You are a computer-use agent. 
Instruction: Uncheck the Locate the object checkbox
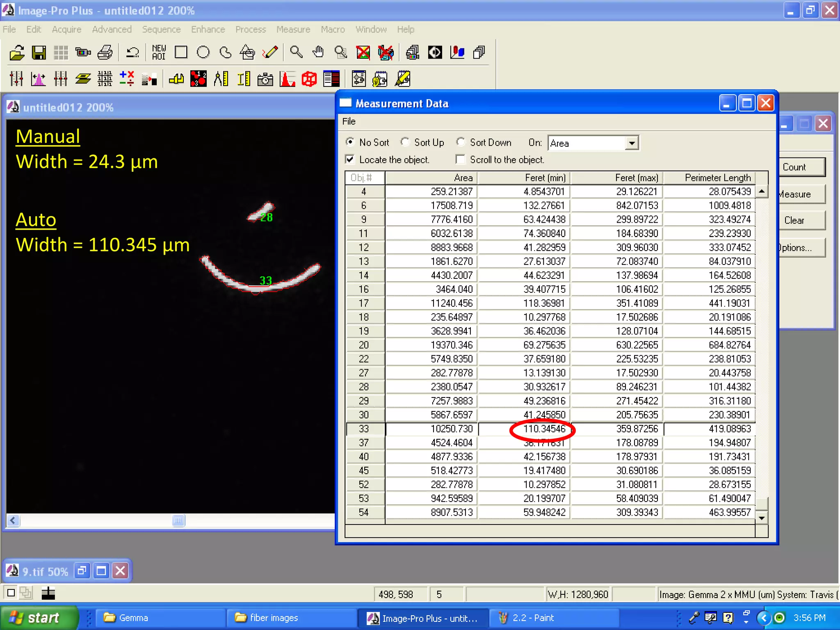[350, 159]
